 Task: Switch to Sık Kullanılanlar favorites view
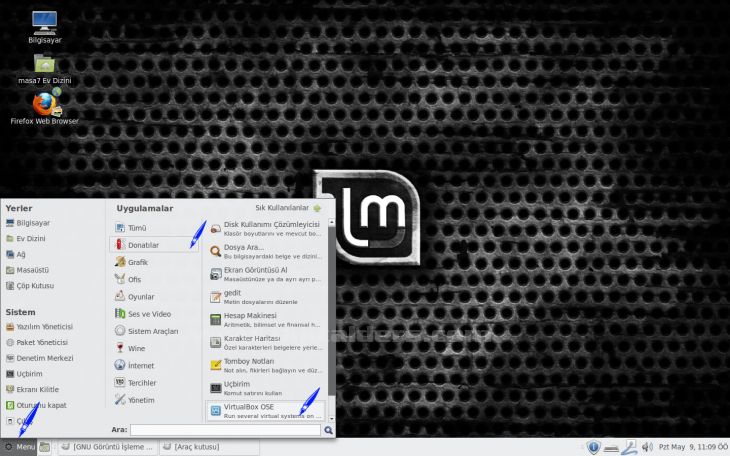click(288, 208)
